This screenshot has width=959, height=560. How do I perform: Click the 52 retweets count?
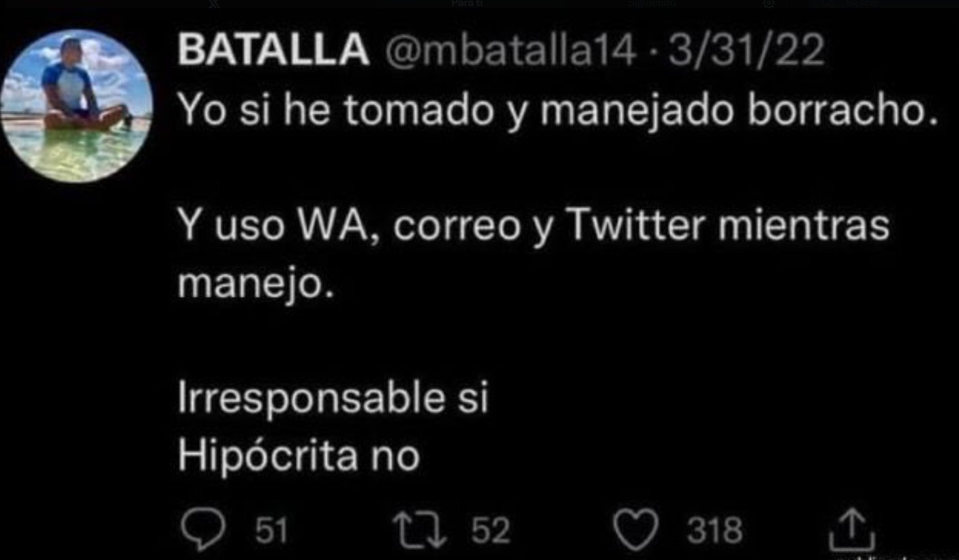tap(491, 530)
